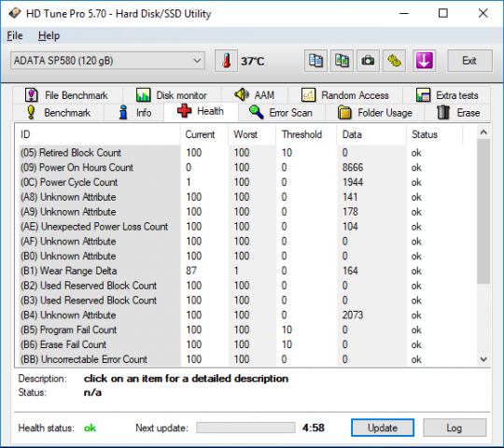Maximize the HD Tune Pro window

(443, 13)
